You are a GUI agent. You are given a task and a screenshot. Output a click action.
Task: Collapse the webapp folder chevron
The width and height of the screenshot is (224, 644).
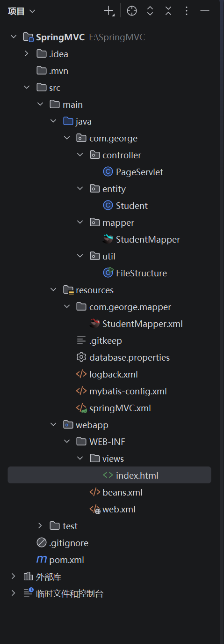coord(53,425)
